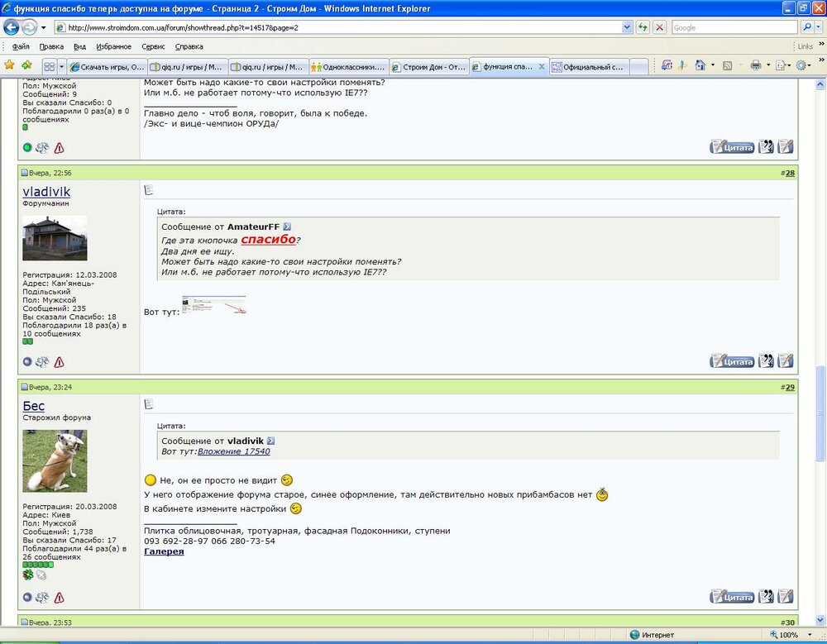Click the Google search box
The width and height of the screenshot is (827, 644).
(x=734, y=27)
